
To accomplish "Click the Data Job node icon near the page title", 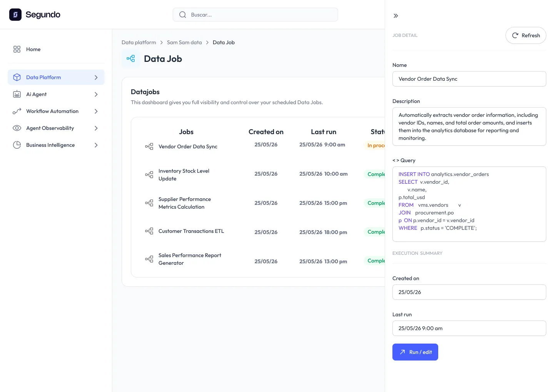I will click(130, 58).
